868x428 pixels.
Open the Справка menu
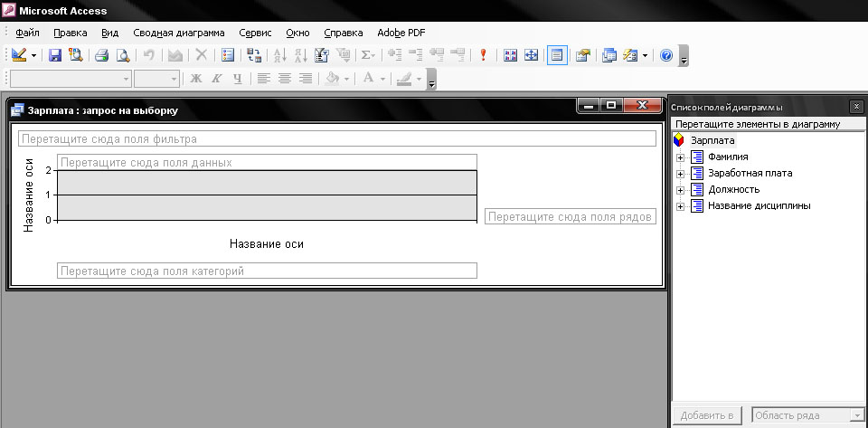click(x=344, y=33)
